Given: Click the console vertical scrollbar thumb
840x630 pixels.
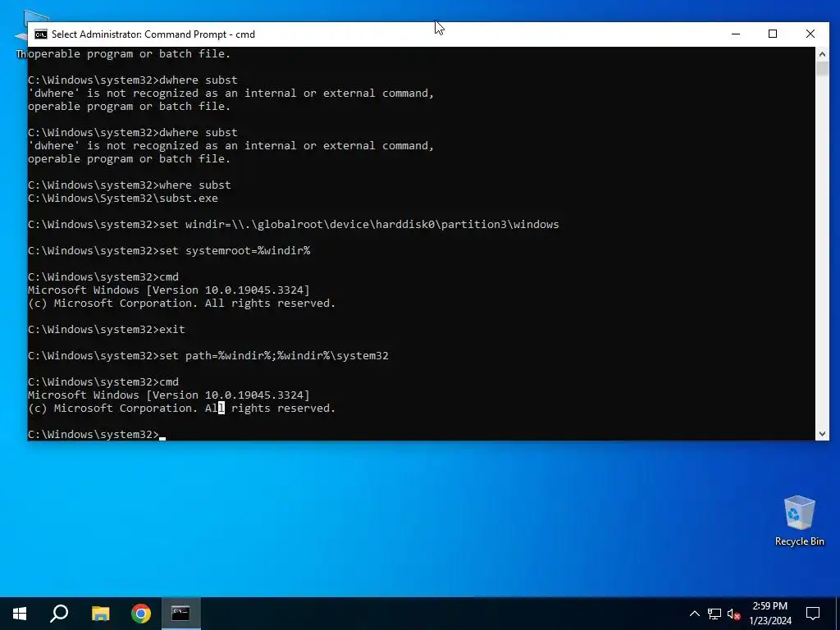Looking at the screenshot, I should tap(822, 68).
